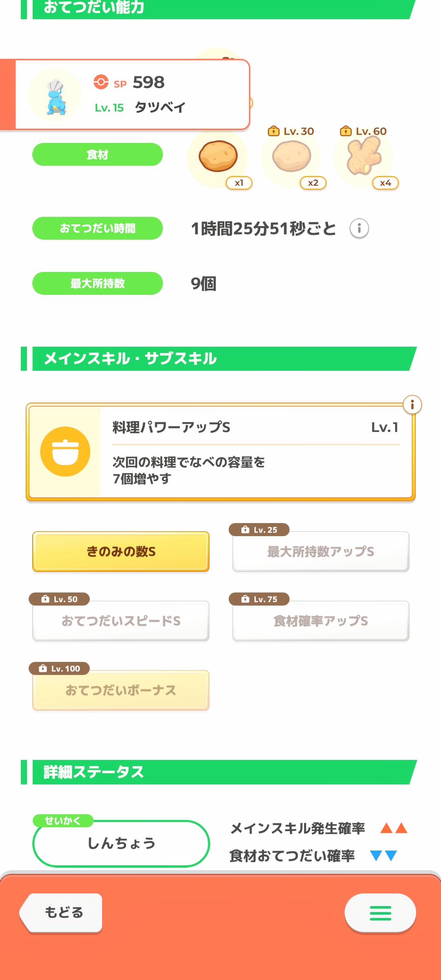The image size is (441, 980).
Task: Tap the Lv. 60 locked ginger ingredient
Action: tap(363, 156)
